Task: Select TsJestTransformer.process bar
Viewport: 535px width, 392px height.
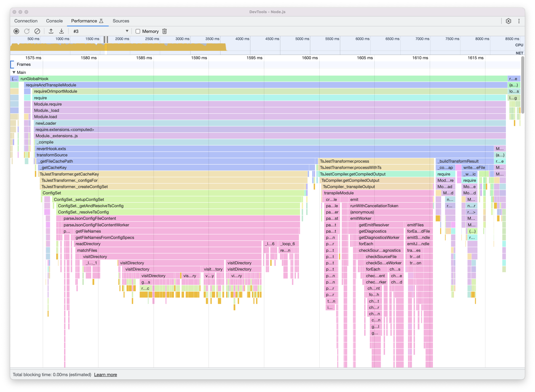Action: 376,161
